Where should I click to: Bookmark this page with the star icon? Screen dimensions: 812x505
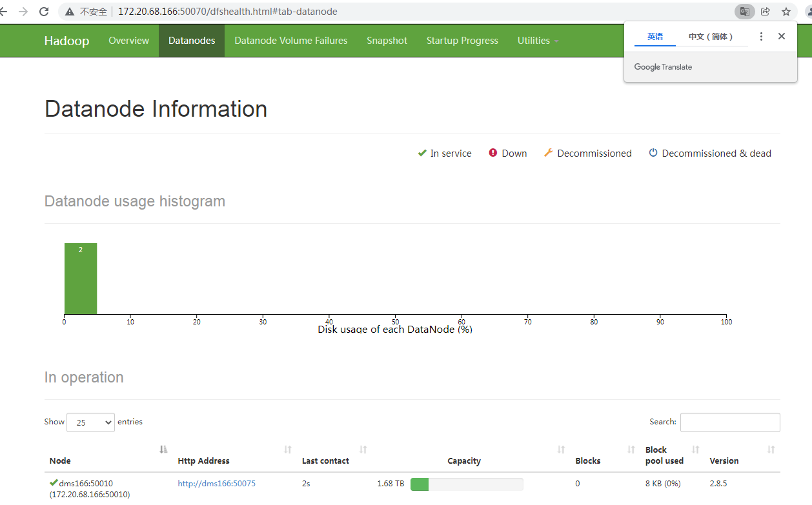pos(786,12)
